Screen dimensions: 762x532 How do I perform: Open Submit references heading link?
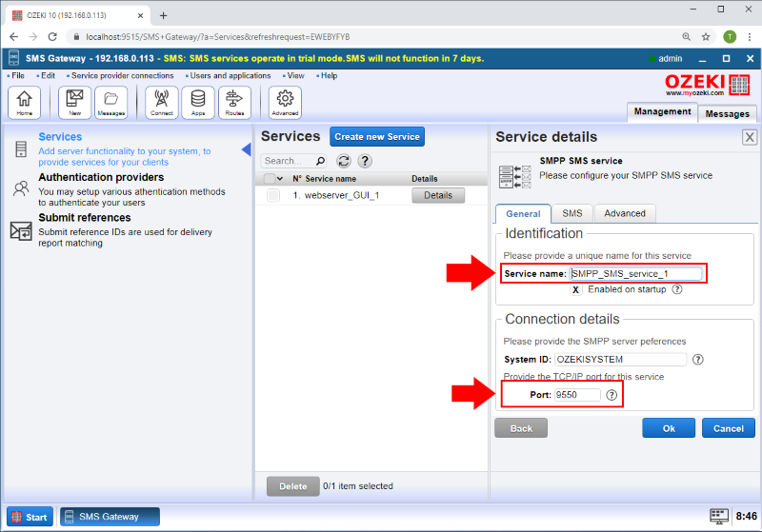click(85, 217)
